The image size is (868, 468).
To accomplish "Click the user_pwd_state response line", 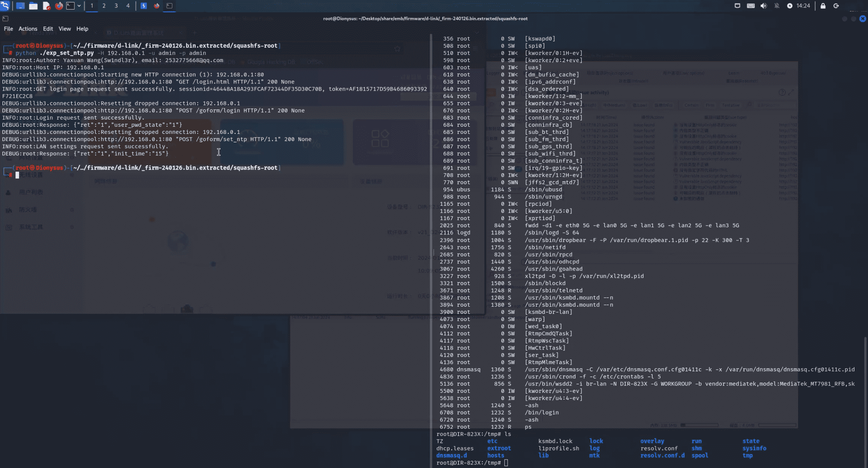I will tap(92, 125).
